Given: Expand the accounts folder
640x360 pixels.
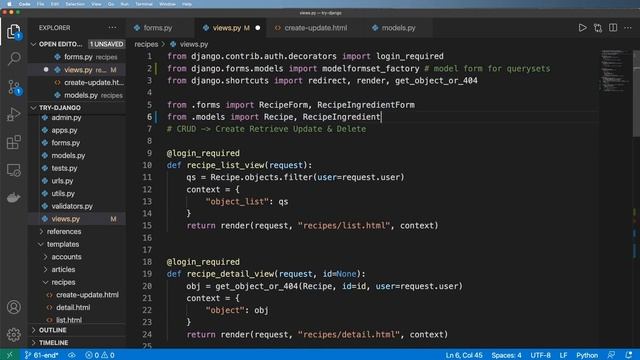Looking at the screenshot, I should [x=66, y=257].
